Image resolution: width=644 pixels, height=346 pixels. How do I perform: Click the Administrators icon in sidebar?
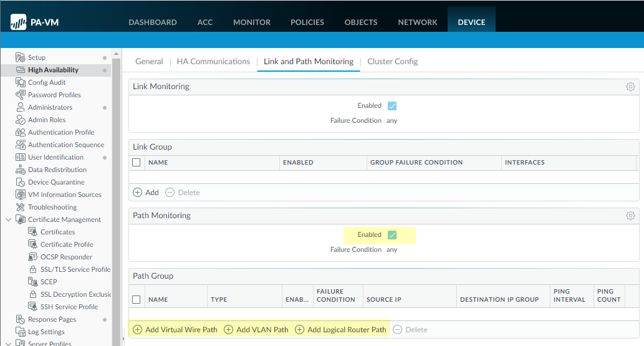click(x=20, y=107)
